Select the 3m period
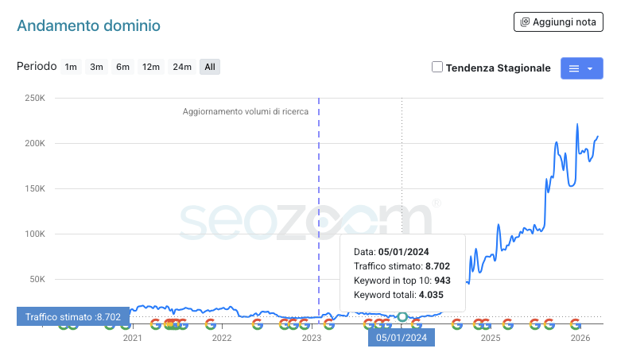 [x=96, y=67]
